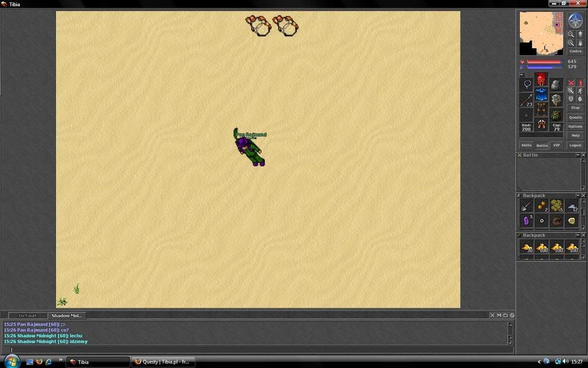The width and height of the screenshot is (588, 368).
Task: Select the fish stack of 12
Action: [572, 206]
